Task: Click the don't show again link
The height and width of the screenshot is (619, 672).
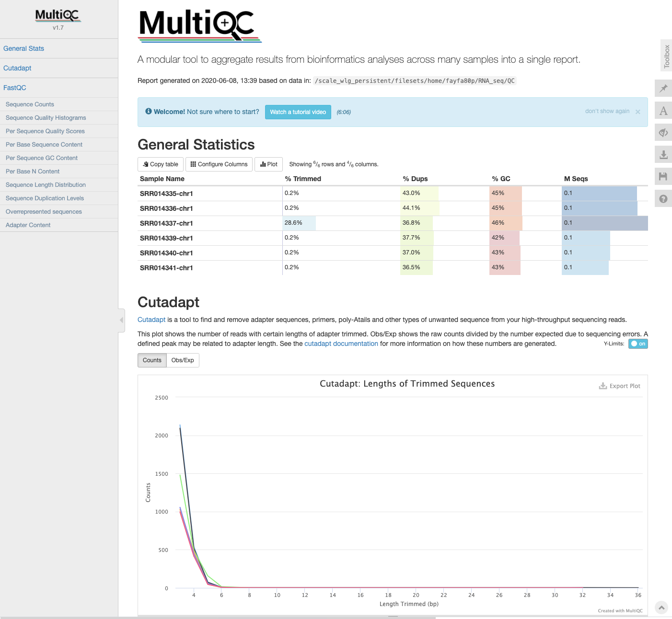Action: point(607,111)
